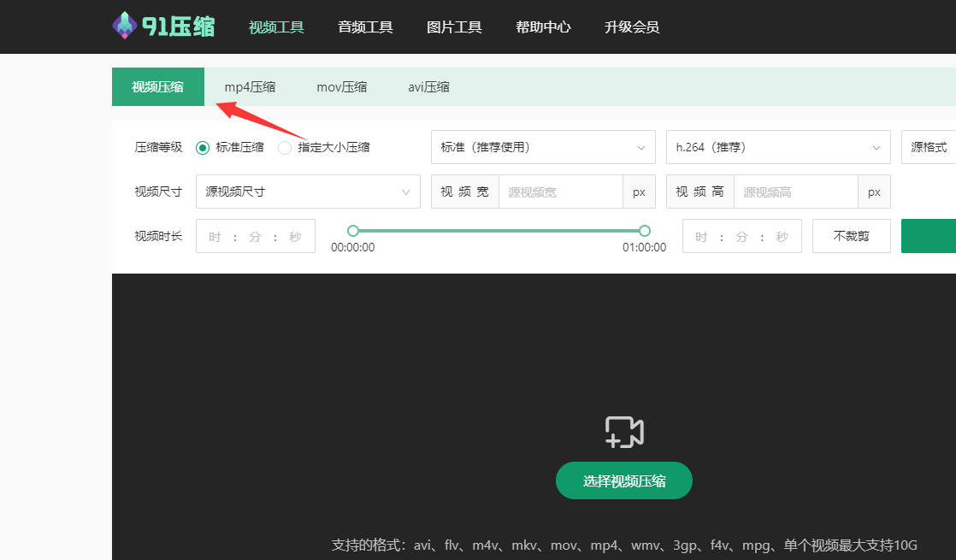956x560 pixels.
Task: Switch to the mp4压缩 tab
Action: coord(250,86)
